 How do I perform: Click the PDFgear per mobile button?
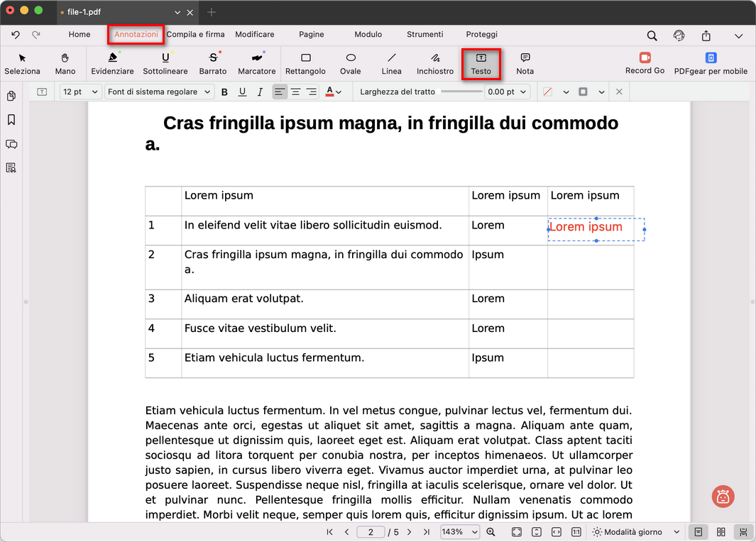coord(711,63)
